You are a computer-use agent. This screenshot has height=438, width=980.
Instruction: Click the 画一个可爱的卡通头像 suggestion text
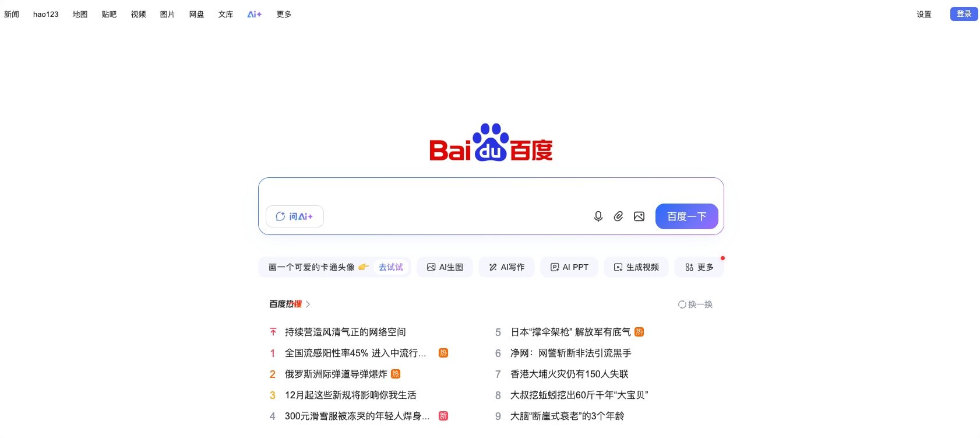point(312,267)
